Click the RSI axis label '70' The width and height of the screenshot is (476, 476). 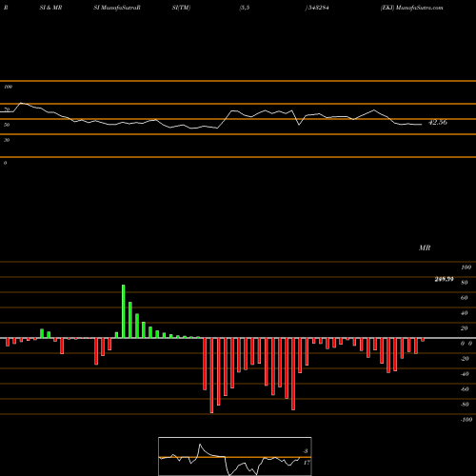pyautogui.click(x=7, y=109)
